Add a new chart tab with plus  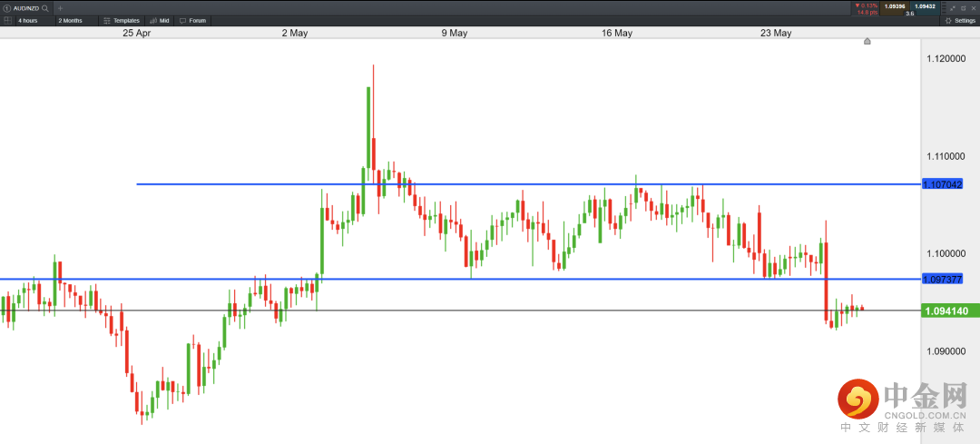[x=60, y=8]
